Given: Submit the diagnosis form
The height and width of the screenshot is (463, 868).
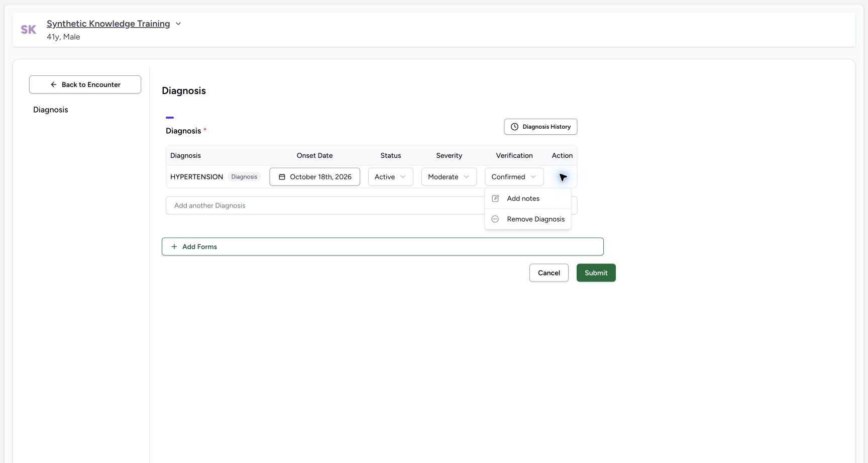Looking at the screenshot, I should (x=596, y=273).
